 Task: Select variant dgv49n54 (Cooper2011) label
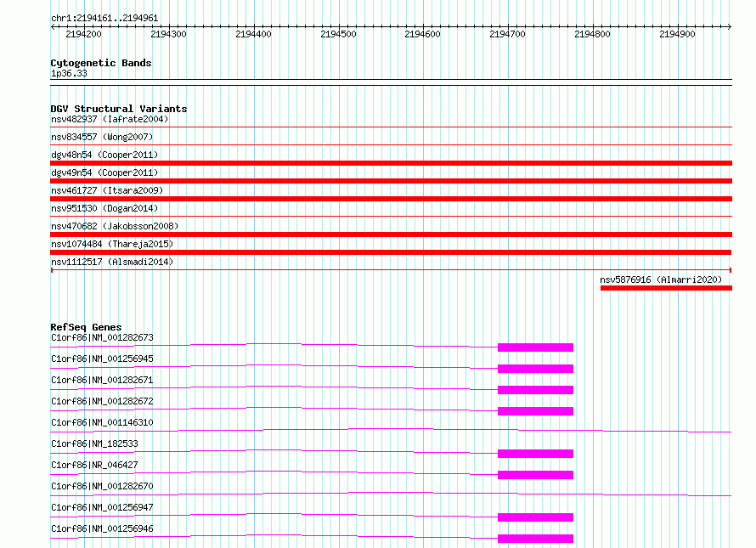tap(104, 172)
